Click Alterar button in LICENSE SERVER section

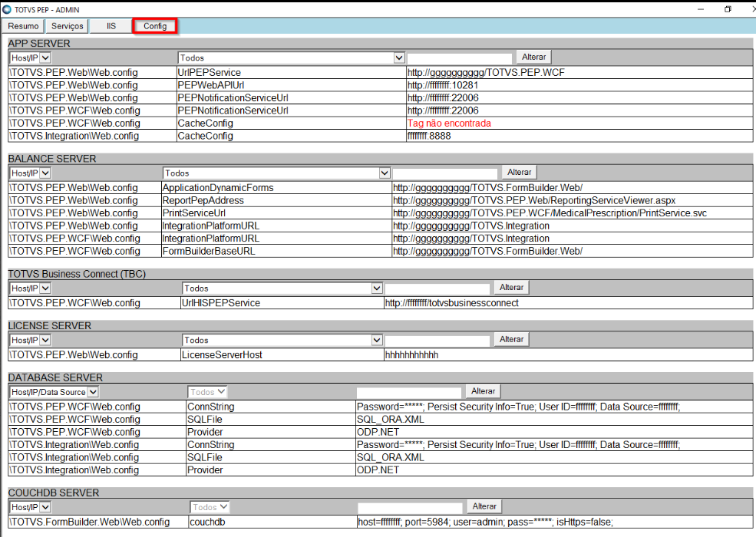click(512, 339)
